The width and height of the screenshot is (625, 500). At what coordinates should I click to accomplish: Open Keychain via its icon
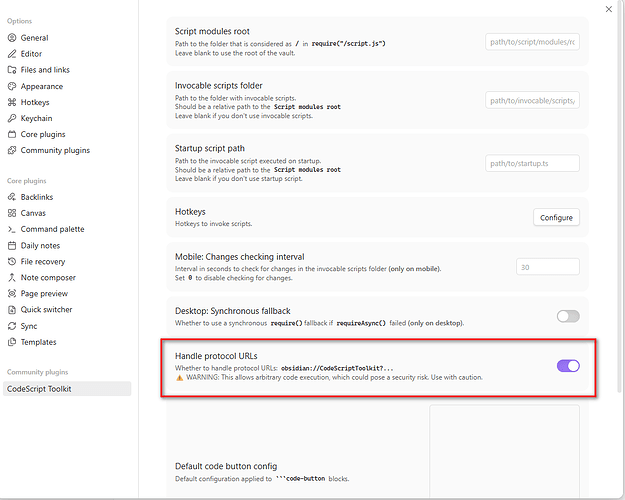tap(12, 118)
